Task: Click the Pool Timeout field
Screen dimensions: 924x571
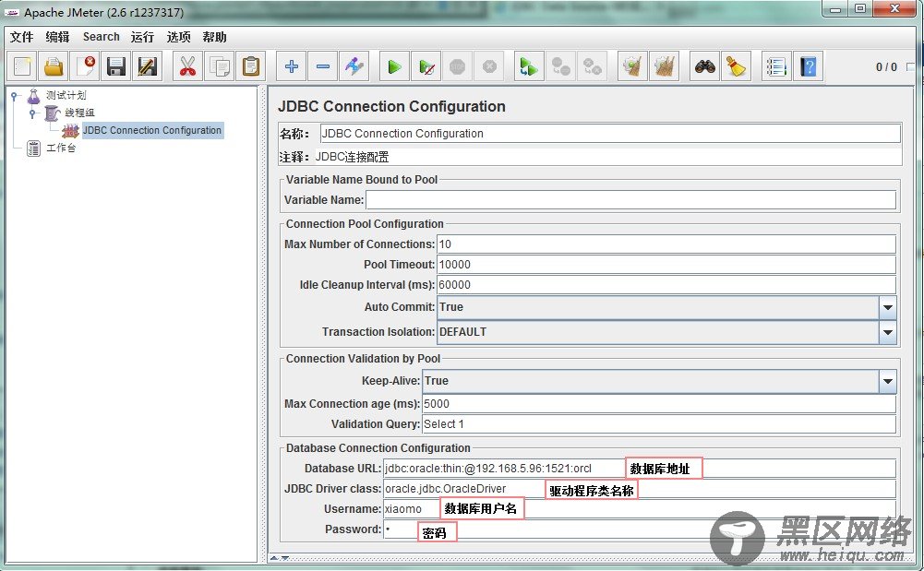Action: click(666, 265)
